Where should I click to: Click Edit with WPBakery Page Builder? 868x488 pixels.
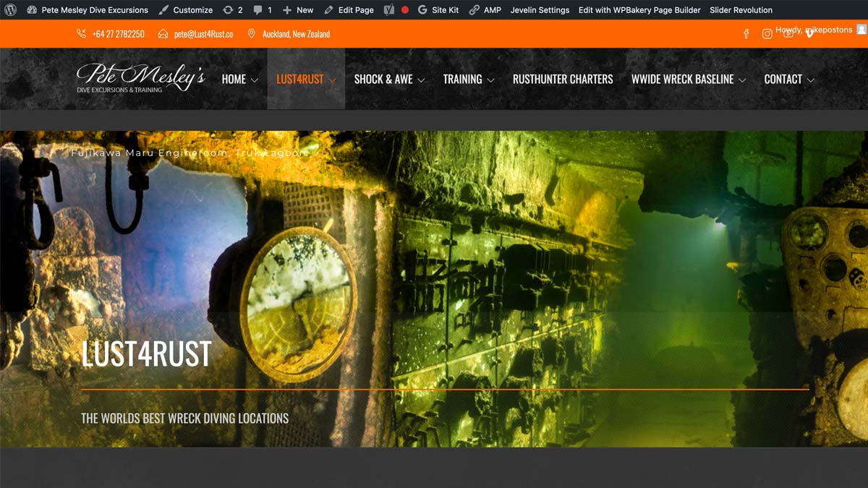click(639, 10)
